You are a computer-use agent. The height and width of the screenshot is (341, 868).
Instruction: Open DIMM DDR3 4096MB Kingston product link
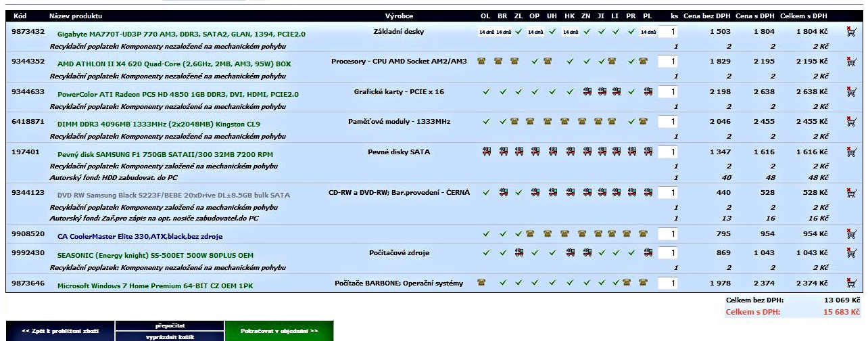(158, 124)
